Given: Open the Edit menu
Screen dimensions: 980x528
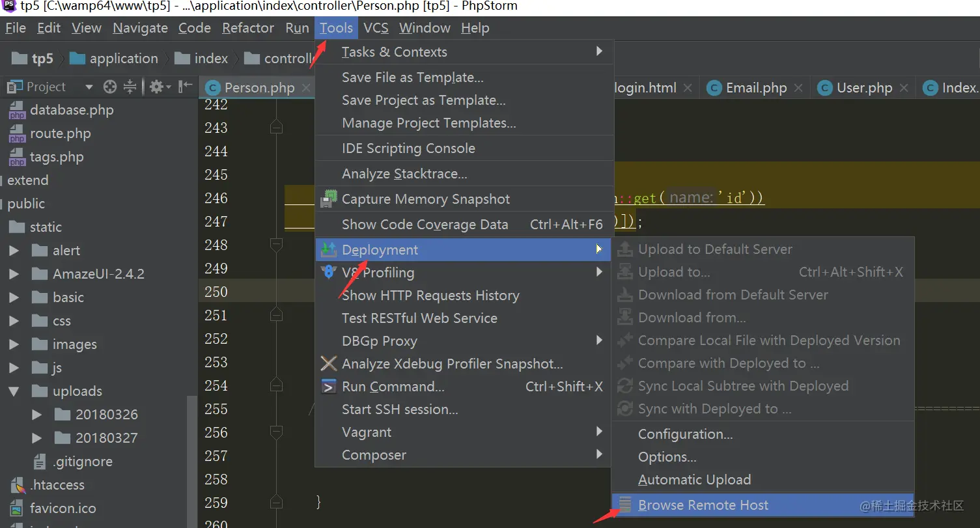Looking at the screenshot, I should [x=49, y=28].
